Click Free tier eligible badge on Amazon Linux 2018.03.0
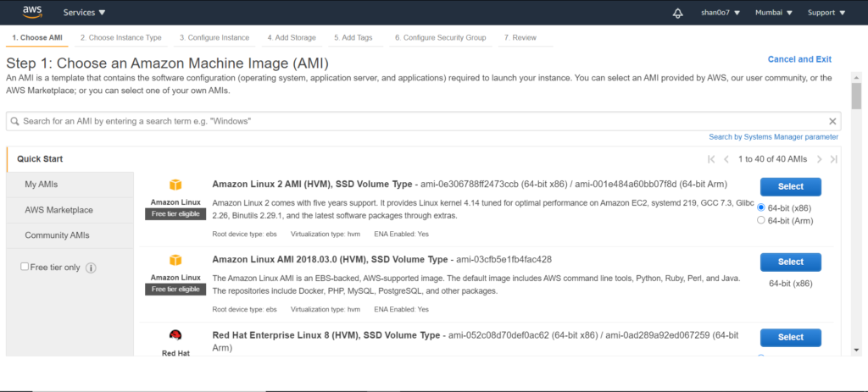Viewport: 868px width, 392px height. point(175,290)
